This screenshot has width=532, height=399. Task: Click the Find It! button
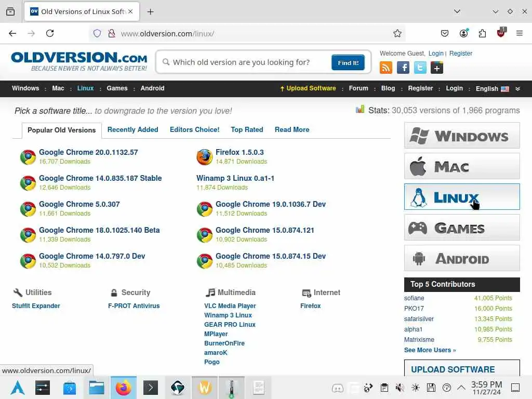tap(348, 62)
